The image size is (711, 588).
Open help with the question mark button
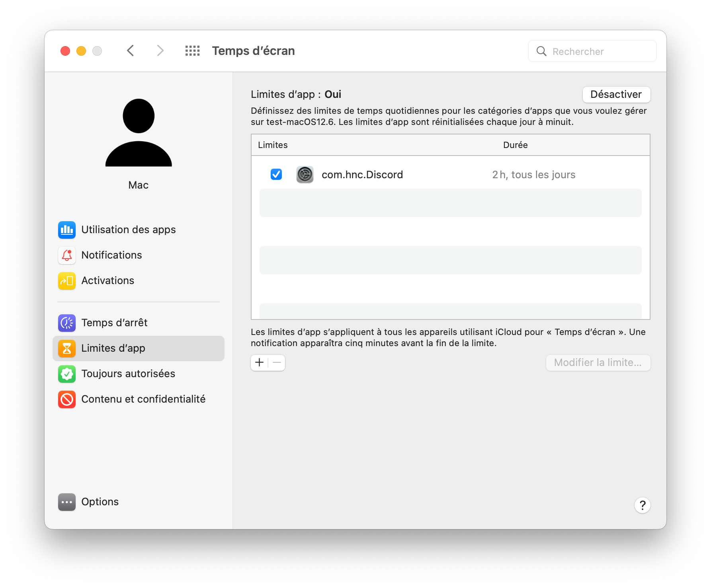coord(642,505)
